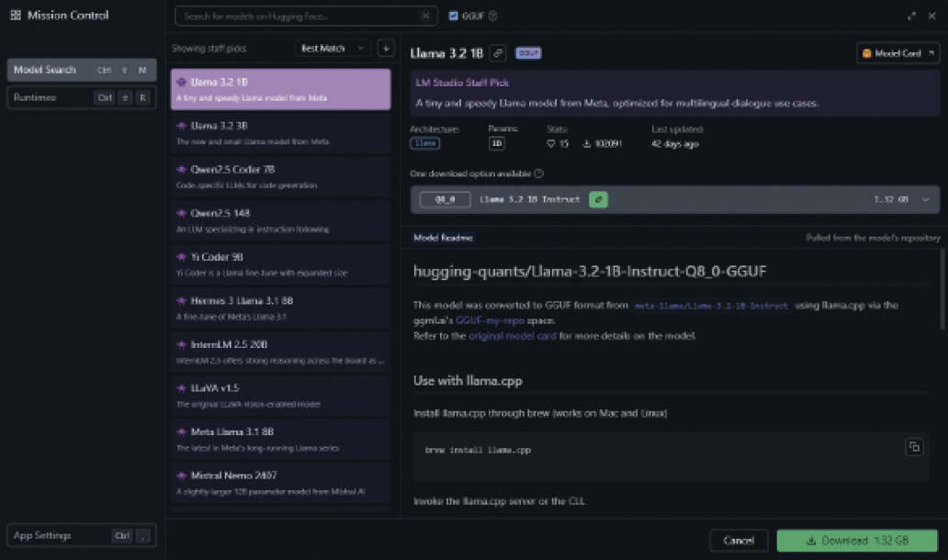
Task: Open the Model Search tab
Action: tap(82, 70)
